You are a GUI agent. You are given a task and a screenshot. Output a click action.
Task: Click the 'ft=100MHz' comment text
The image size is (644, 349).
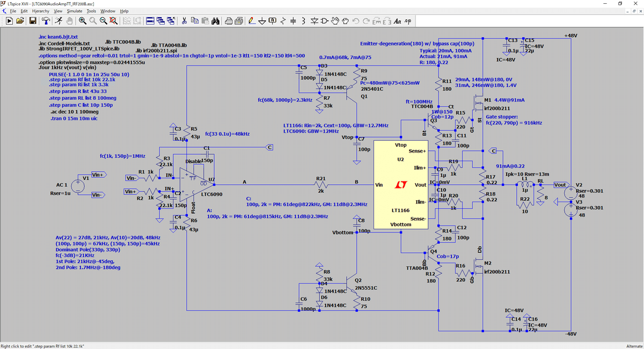tap(419, 101)
